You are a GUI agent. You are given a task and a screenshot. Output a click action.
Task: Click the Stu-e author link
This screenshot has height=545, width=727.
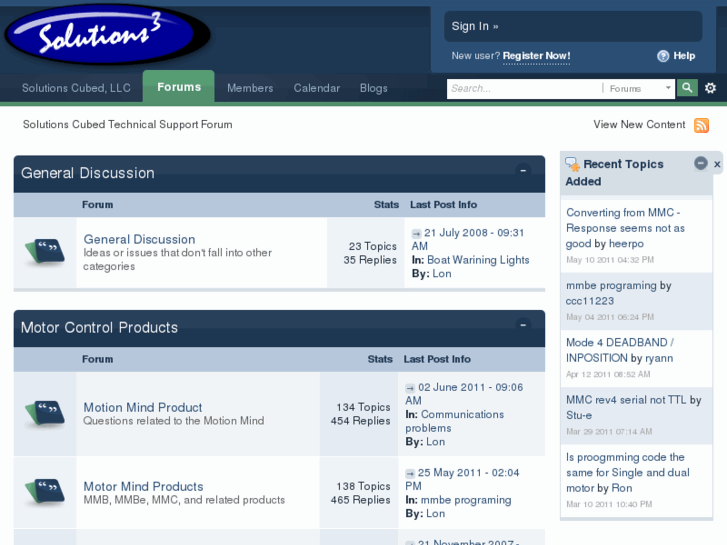click(579, 415)
